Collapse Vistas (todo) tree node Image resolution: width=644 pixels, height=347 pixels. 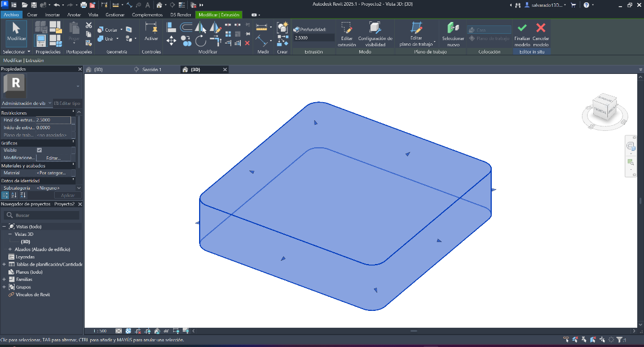pyautogui.click(x=4, y=226)
